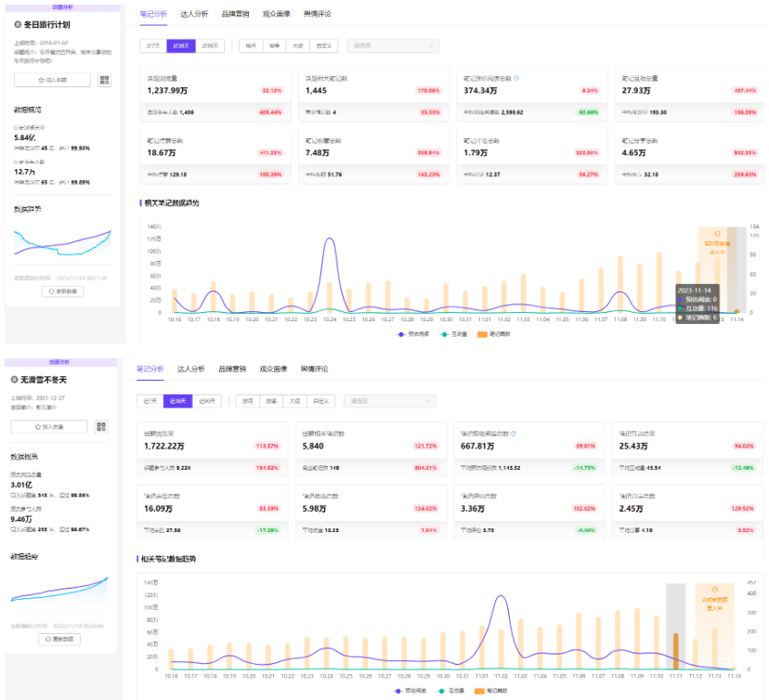Open 观众画像 tab in 冬日旅行计划 panel

[277, 14]
